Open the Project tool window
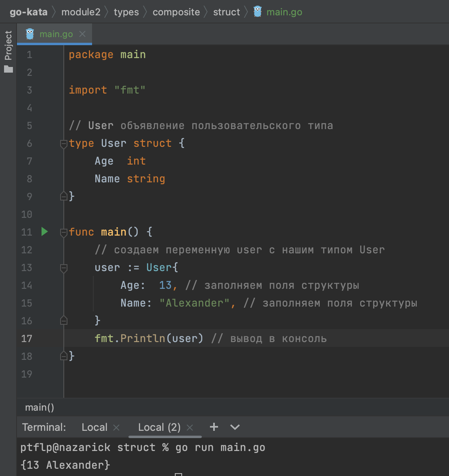This screenshot has height=476, width=449. pos(8,51)
